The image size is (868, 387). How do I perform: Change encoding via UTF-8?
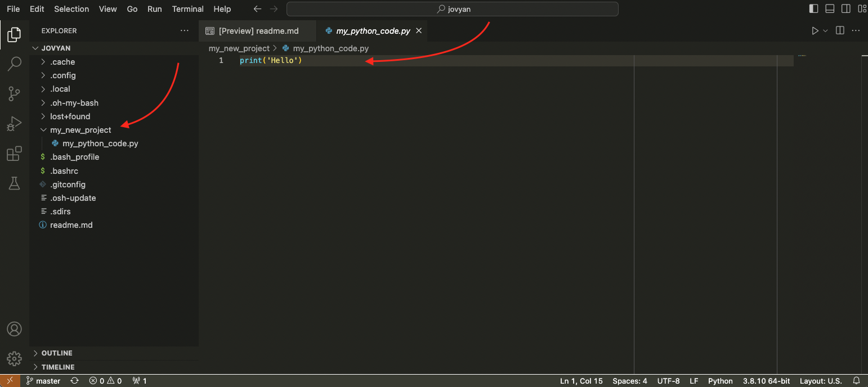669,381
